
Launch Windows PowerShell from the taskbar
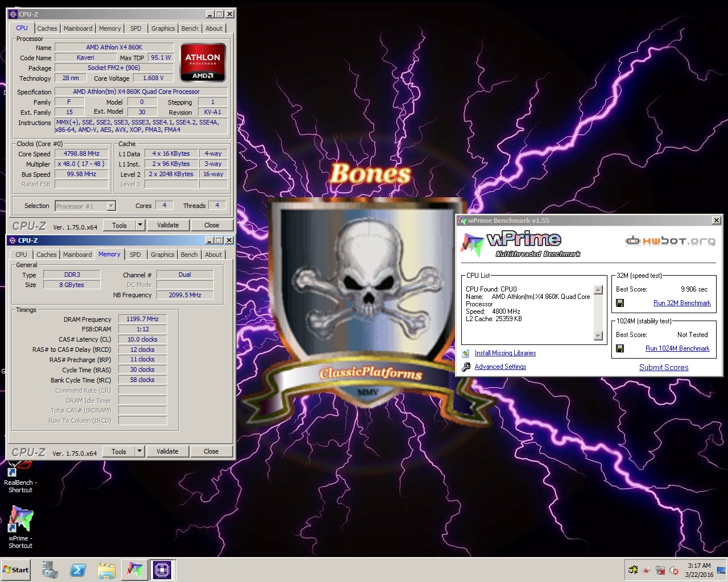[78, 569]
